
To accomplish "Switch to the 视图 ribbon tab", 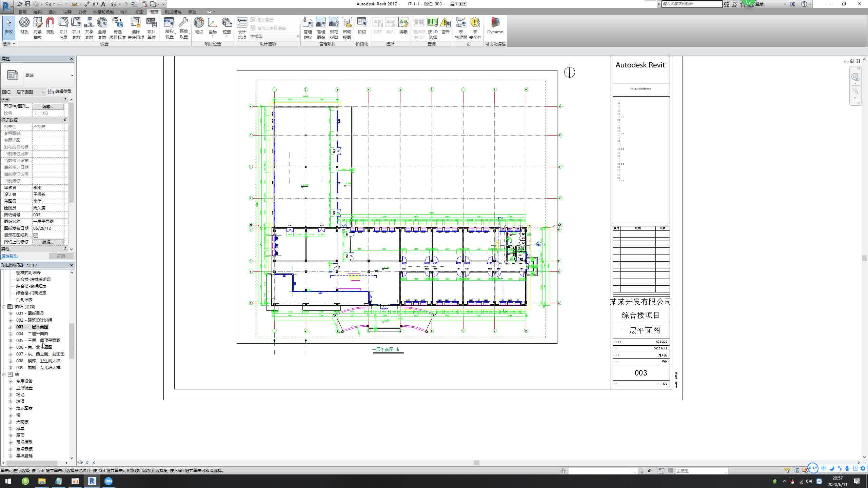I will coord(140,12).
